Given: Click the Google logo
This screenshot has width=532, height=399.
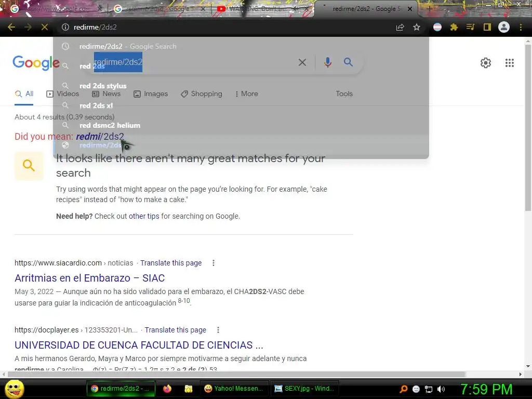Looking at the screenshot, I should pyautogui.click(x=36, y=63).
